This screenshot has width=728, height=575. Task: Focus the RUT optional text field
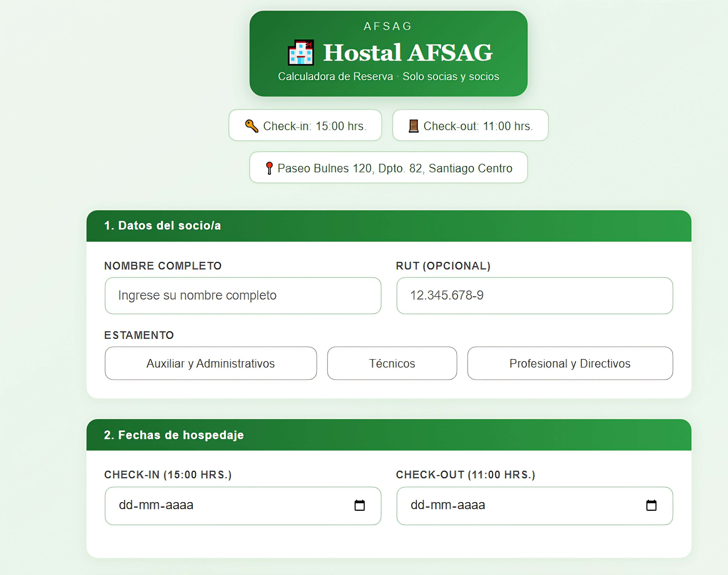tap(534, 296)
